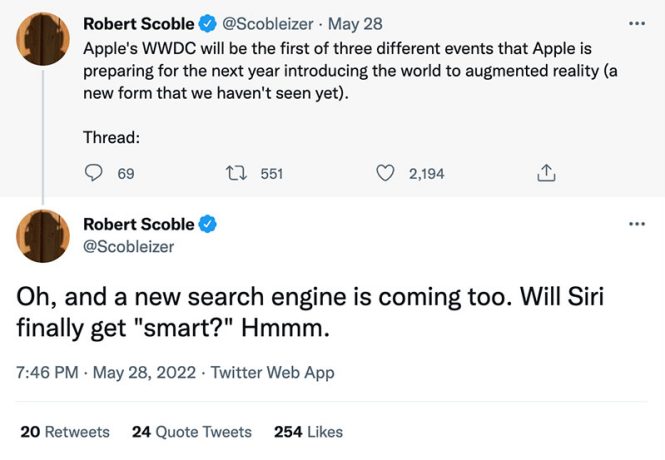
Task: Click the verified badge in first tweet header
Action: (x=208, y=24)
